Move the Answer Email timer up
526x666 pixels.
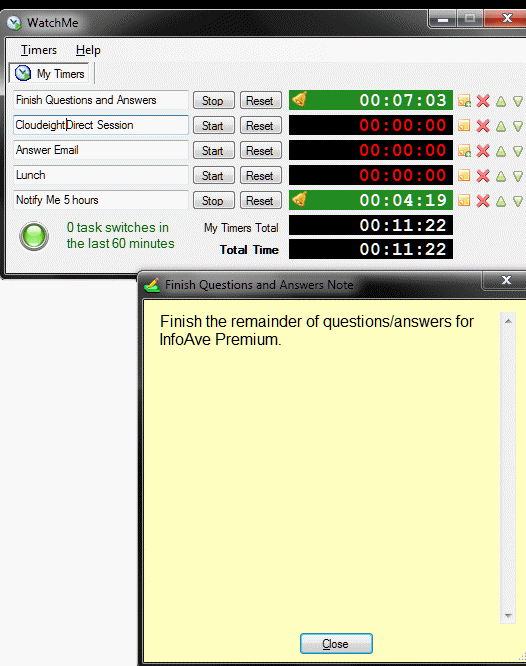pos(501,151)
